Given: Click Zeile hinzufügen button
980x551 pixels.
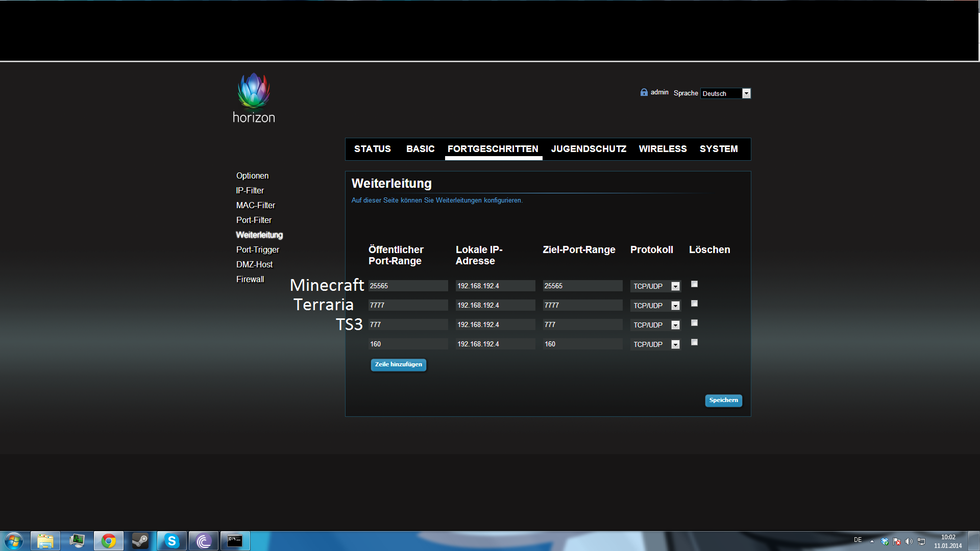Looking at the screenshot, I should 398,365.
